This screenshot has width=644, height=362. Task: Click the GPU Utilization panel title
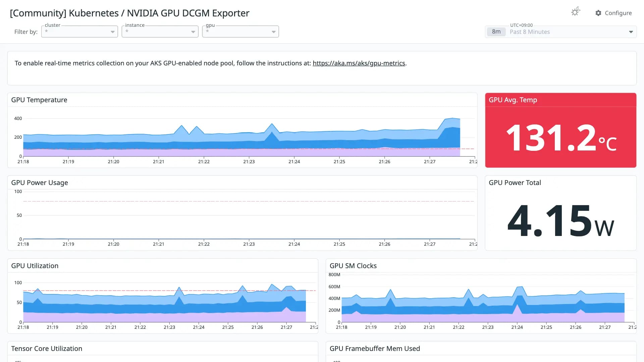(35, 266)
